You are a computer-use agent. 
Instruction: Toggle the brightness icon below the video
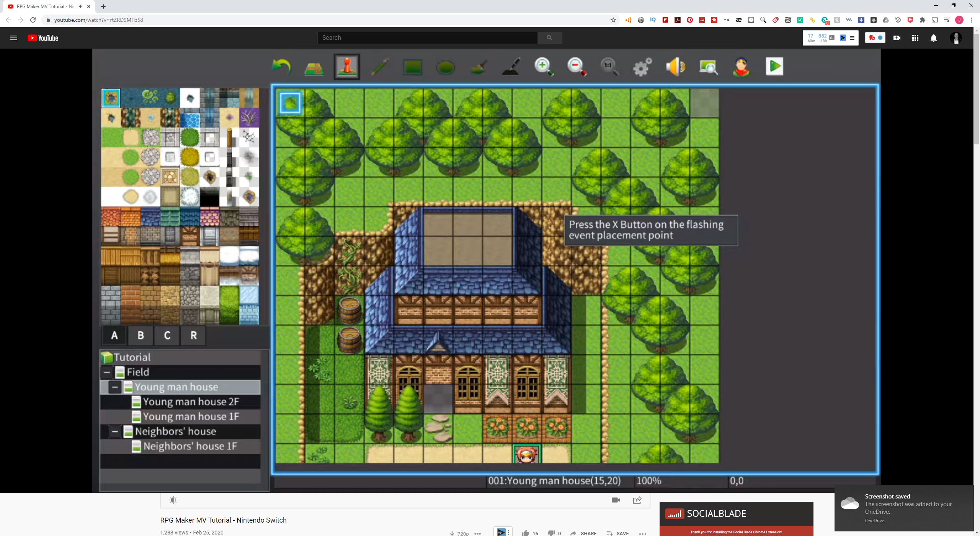[x=173, y=500]
